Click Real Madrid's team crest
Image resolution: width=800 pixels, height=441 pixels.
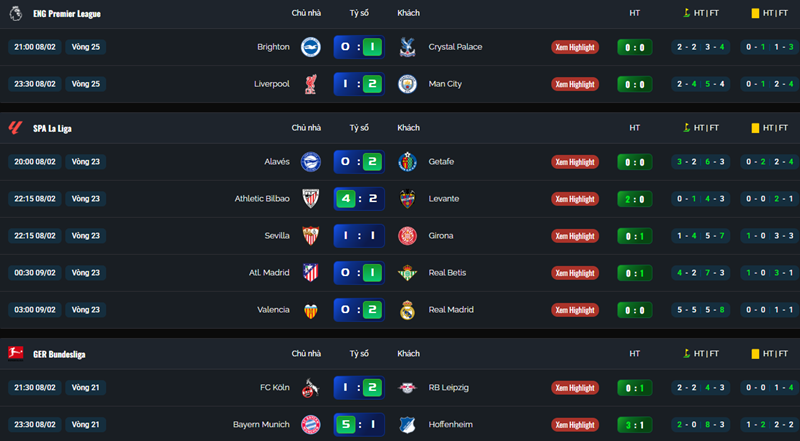tap(405, 310)
